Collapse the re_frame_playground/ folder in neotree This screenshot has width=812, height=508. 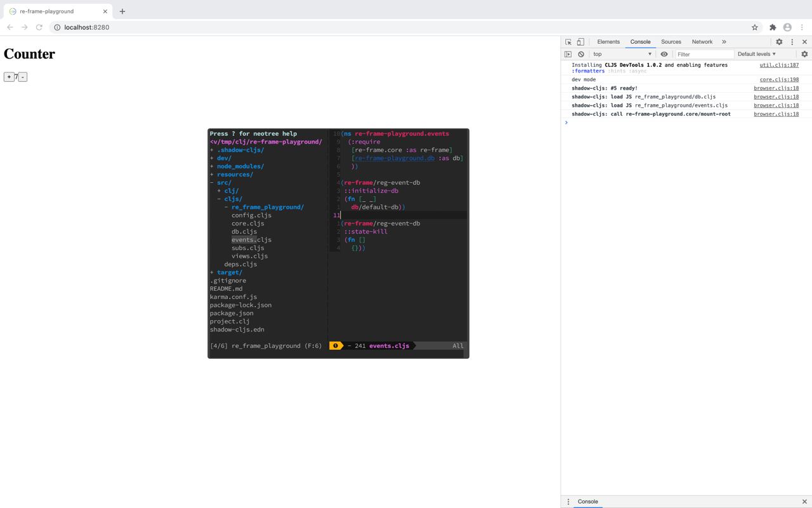pos(264,207)
